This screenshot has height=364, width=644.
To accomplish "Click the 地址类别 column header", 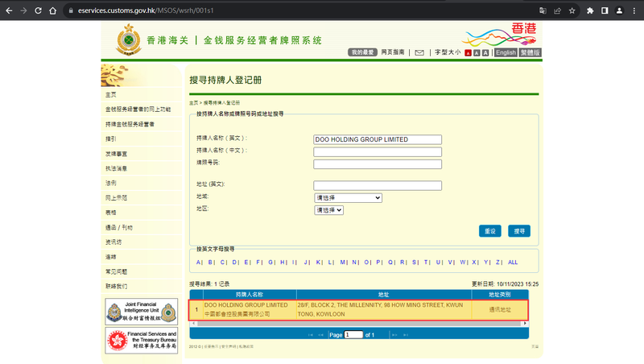I will [x=500, y=295].
